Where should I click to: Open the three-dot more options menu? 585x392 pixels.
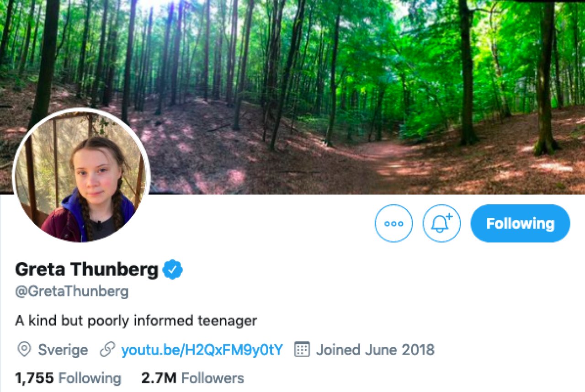(x=394, y=223)
